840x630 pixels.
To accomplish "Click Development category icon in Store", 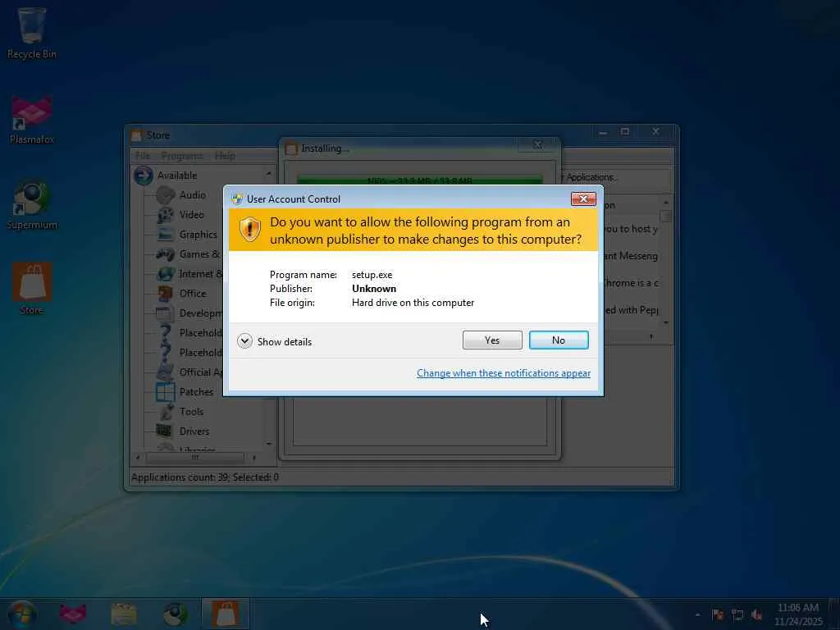I will [x=164, y=313].
